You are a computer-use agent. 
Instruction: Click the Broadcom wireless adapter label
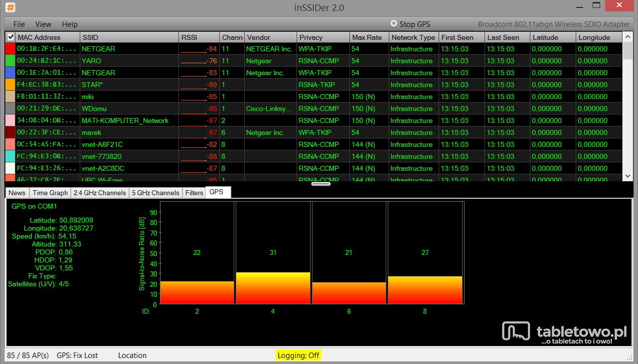(x=554, y=24)
